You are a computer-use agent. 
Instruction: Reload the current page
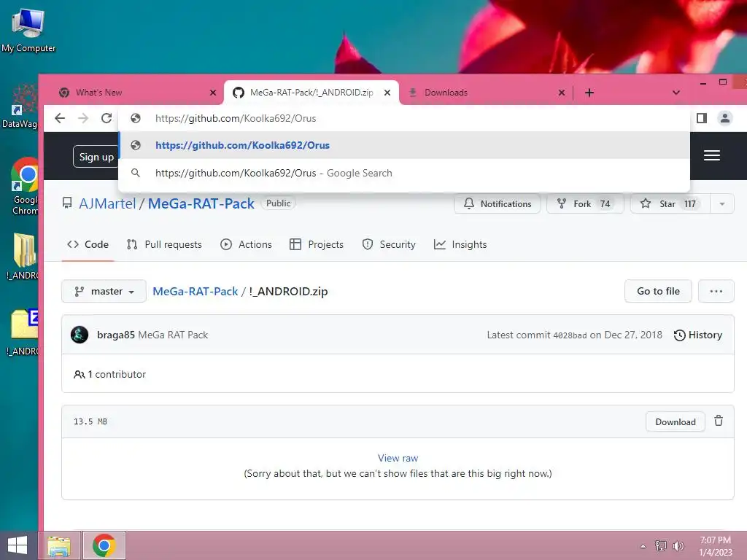[x=107, y=118]
